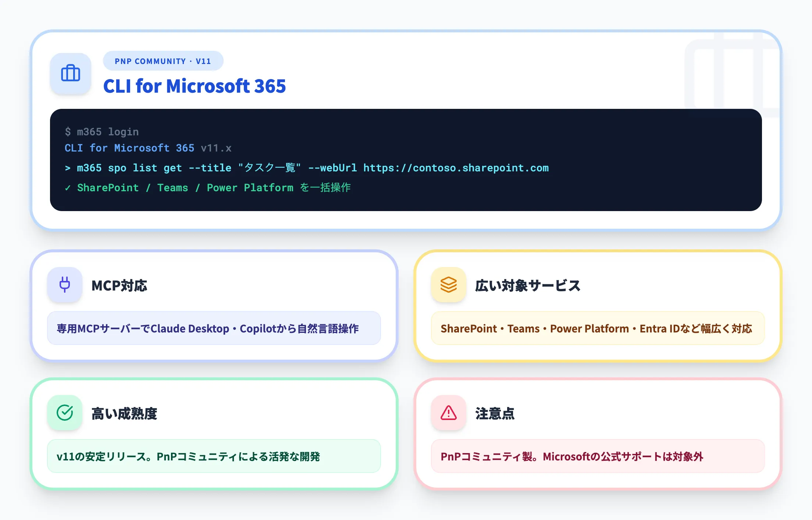Image resolution: width=812 pixels, height=520 pixels.
Task: Select the 注意点 section header
Action: pos(495,413)
